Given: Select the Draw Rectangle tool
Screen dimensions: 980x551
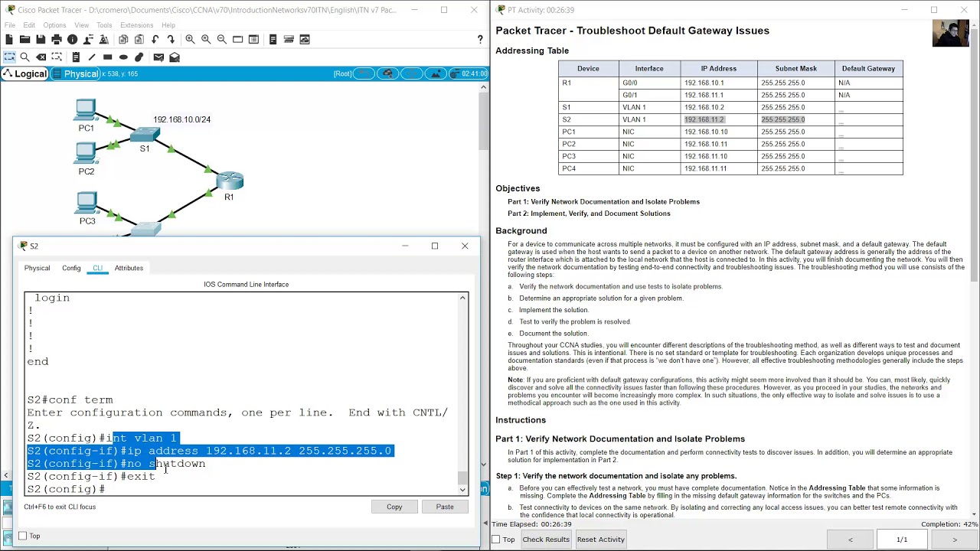Looking at the screenshot, I should pos(107,57).
